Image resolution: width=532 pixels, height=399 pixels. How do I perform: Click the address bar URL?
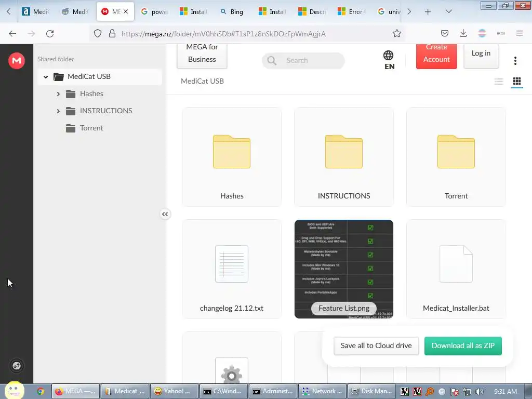click(223, 34)
